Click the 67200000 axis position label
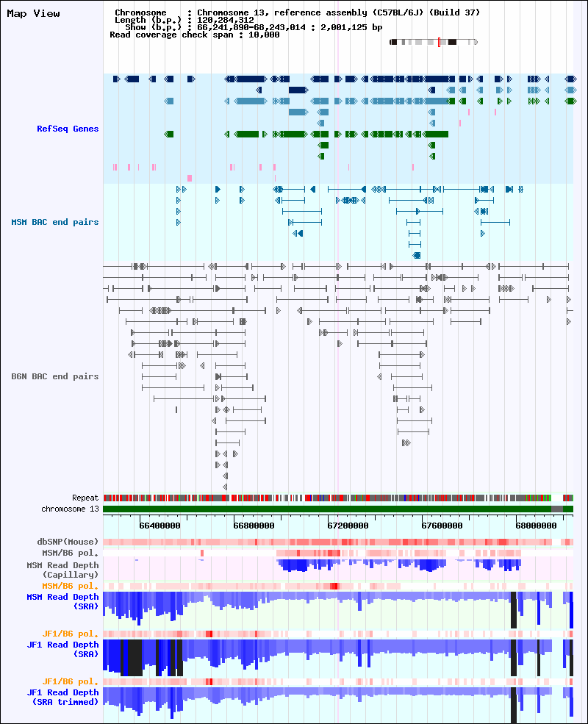This screenshot has height=724, width=588. [348, 526]
